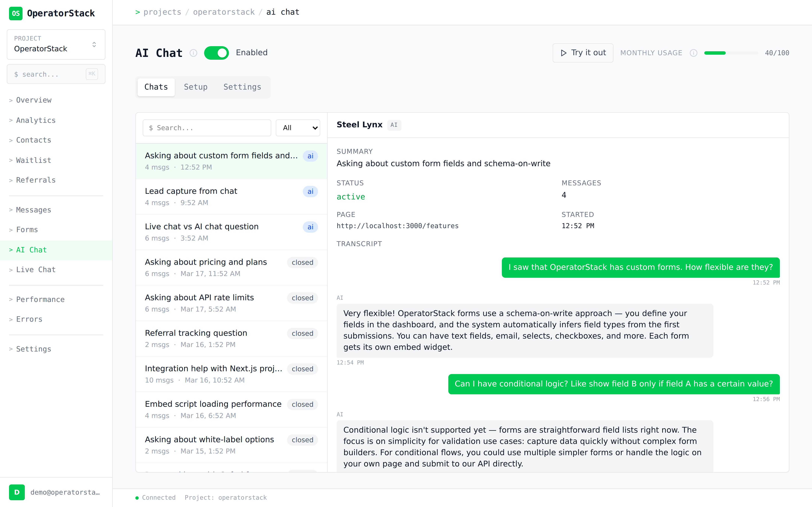Click the ⌘K shortcut badge in sidebar search

[x=92, y=74]
